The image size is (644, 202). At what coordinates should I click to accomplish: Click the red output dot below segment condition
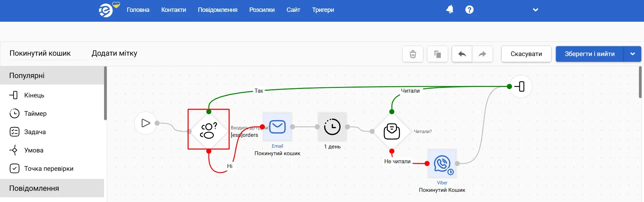tap(209, 151)
